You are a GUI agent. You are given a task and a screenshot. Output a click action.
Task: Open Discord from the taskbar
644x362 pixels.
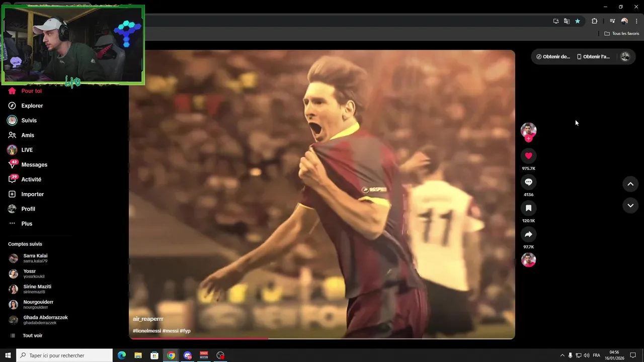click(x=188, y=355)
